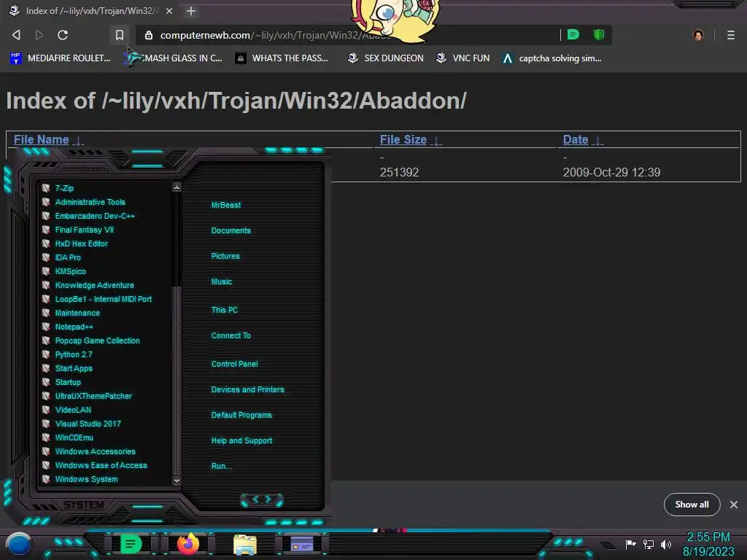The height and width of the screenshot is (560, 747).
Task: Open Music from the Start menu
Action: click(x=222, y=281)
